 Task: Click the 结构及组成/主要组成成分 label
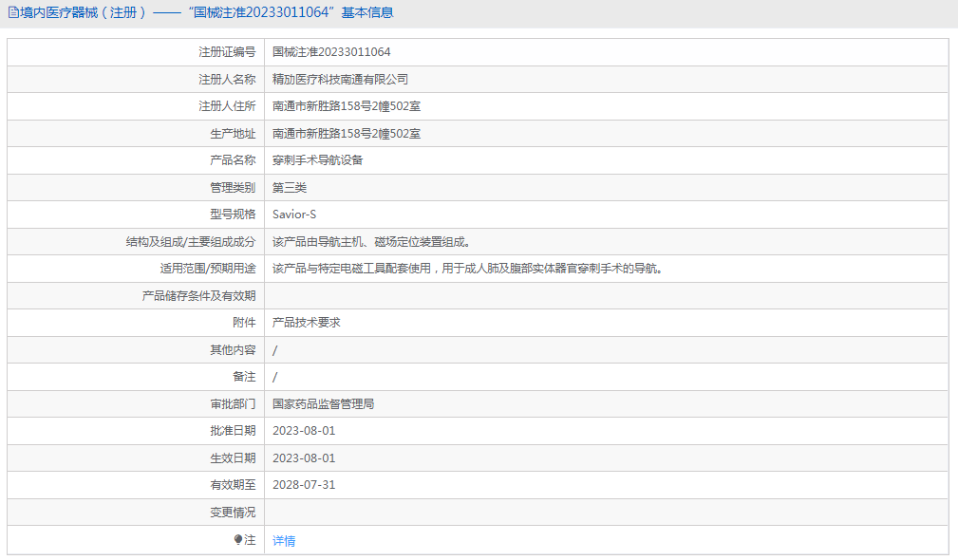[191, 242]
